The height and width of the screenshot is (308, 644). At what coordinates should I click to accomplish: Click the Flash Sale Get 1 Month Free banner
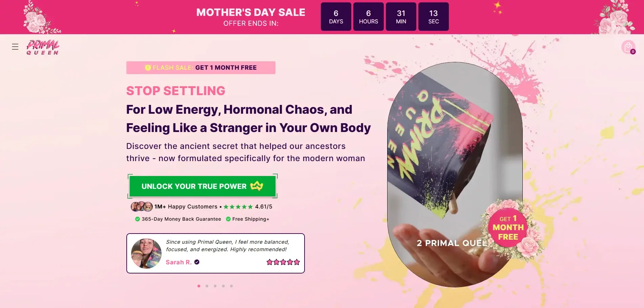pos(201,68)
